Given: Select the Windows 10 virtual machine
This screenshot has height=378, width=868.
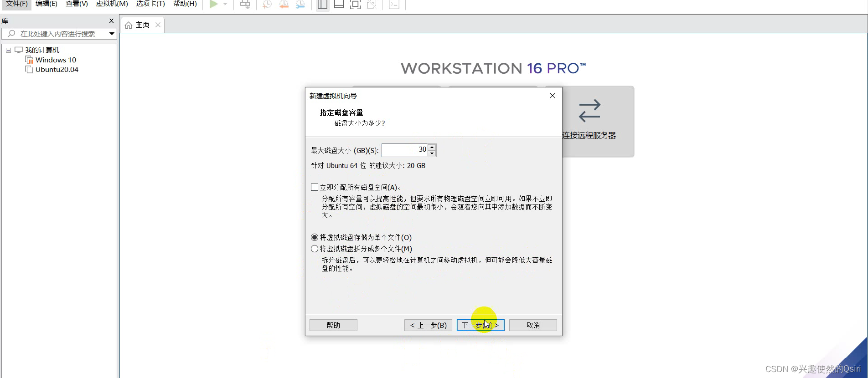Looking at the screenshot, I should 56,60.
